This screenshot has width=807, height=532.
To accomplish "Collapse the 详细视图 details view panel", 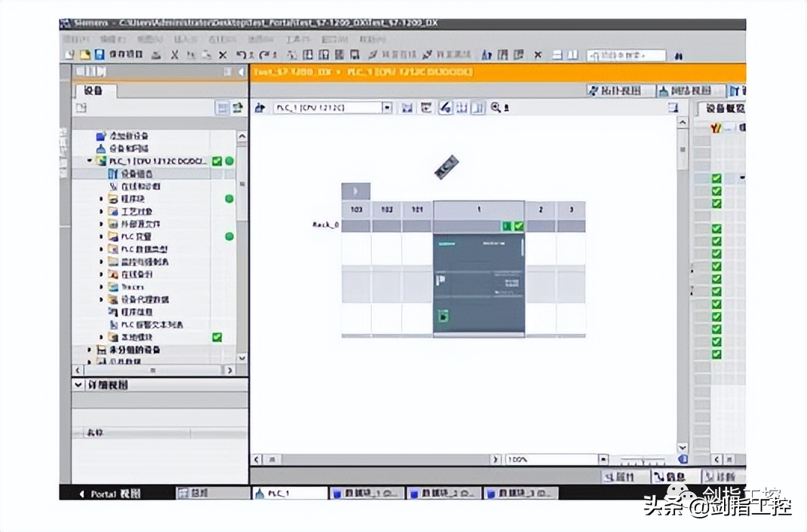I will point(78,384).
